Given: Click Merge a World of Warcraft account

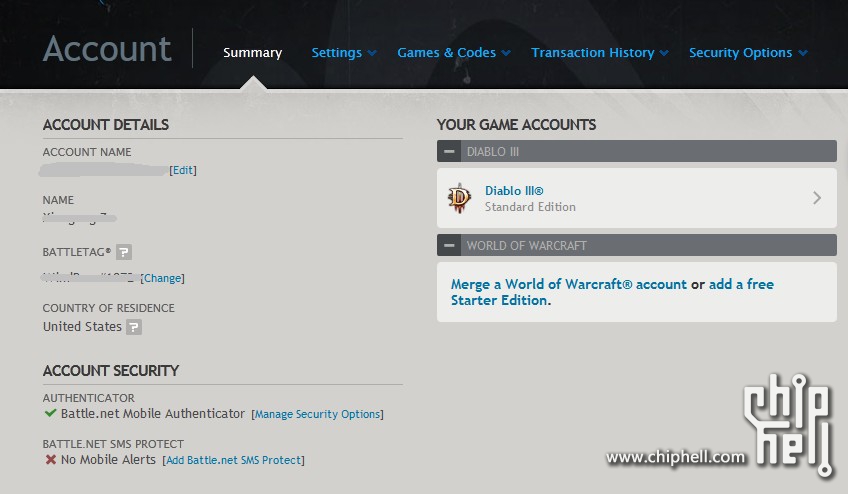Looking at the screenshot, I should (569, 284).
